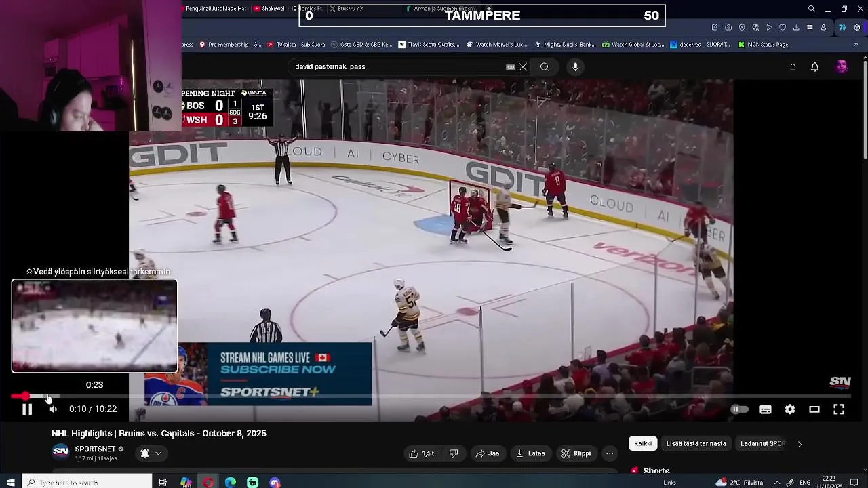868x488 pixels.
Task: Open the browser downloads icon
Action: tap(796, 28)
